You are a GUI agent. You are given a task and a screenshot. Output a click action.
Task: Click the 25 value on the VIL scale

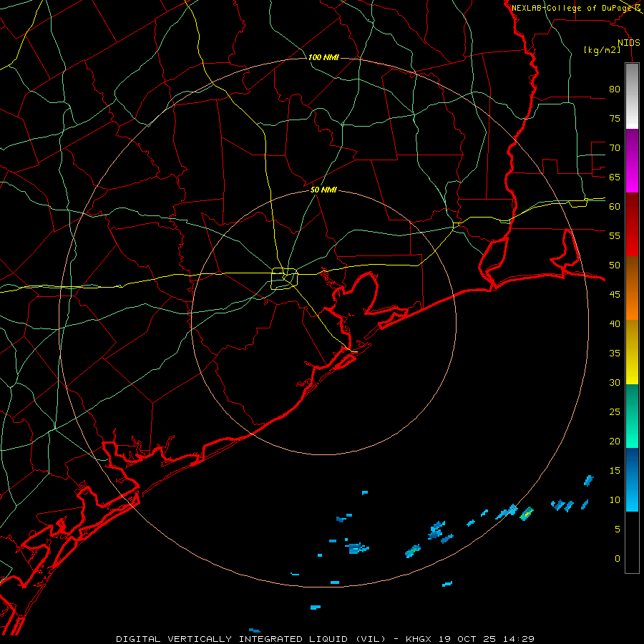pos(615,411)
